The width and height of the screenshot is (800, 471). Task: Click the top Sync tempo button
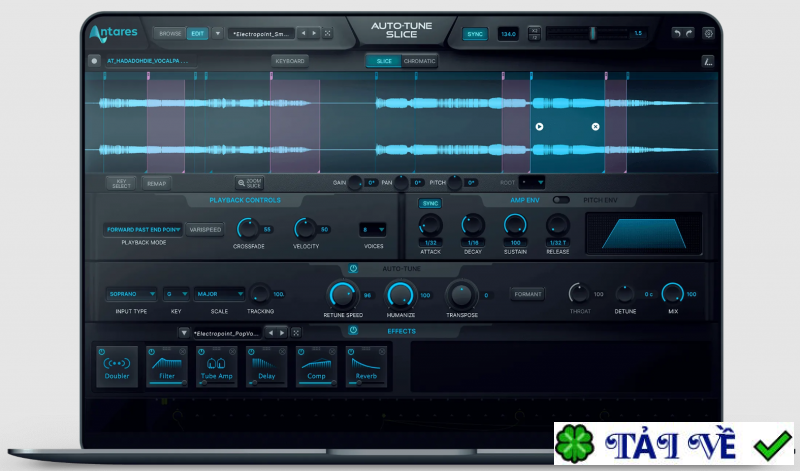(x=475, y=34)
